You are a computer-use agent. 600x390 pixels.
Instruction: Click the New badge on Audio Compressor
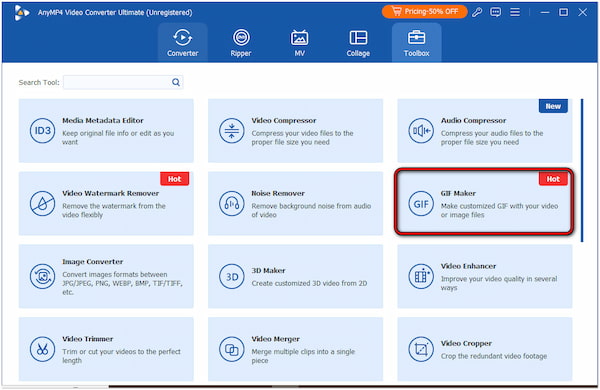(x=553, y=106)
